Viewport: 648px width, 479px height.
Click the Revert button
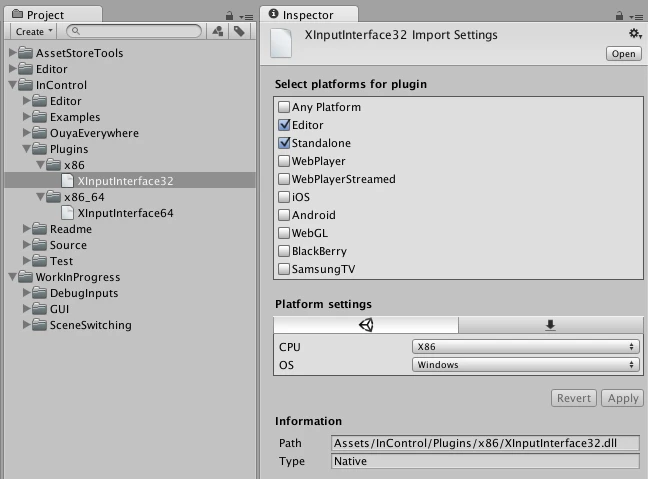click(574, 398)
